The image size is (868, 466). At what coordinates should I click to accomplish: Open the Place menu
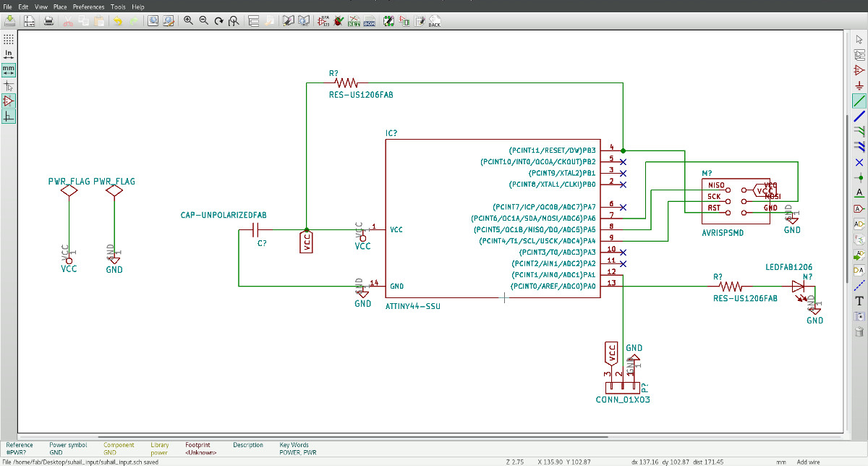tap(60, 6)
